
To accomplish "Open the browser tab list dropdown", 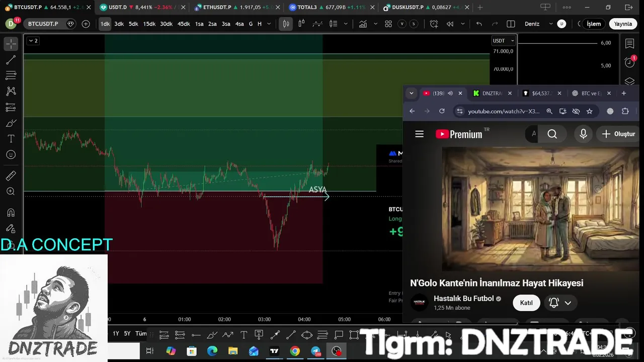I will pyautogui.click(x=411, y=93).
